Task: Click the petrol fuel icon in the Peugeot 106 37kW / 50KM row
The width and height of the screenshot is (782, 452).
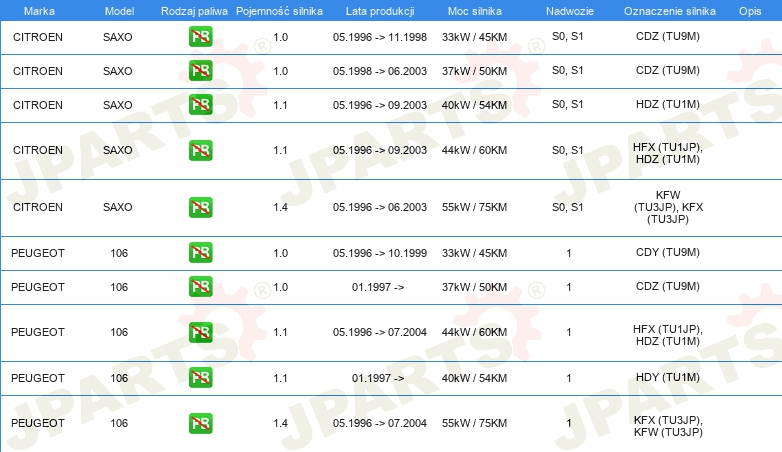Action: tap(200, 286)
